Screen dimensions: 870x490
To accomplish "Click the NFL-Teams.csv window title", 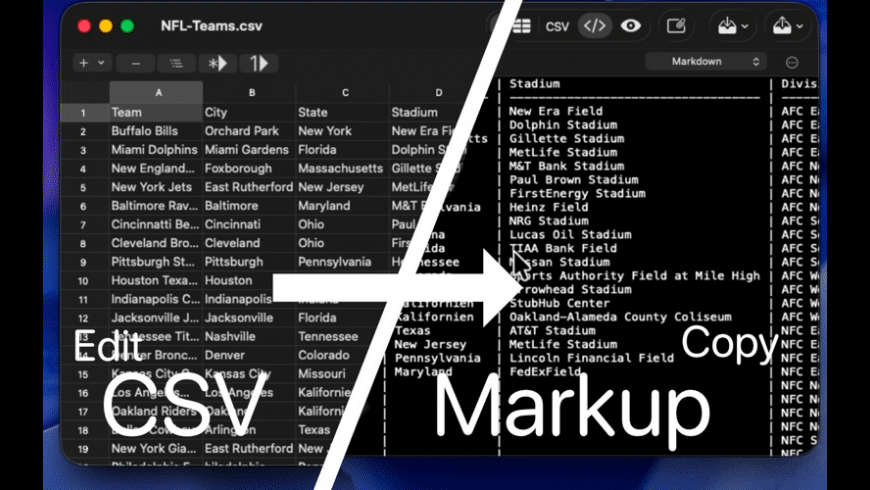I will click(211, 26).
